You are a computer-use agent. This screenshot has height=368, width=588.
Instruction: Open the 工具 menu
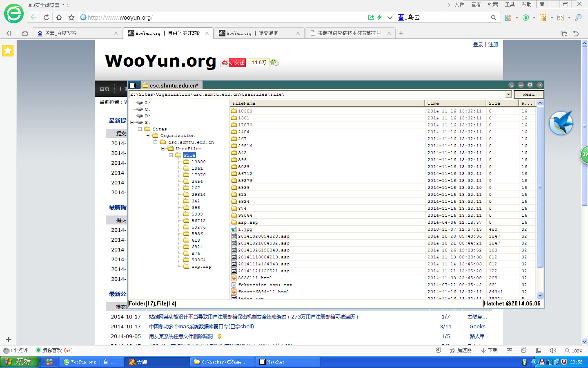(510, 4)
